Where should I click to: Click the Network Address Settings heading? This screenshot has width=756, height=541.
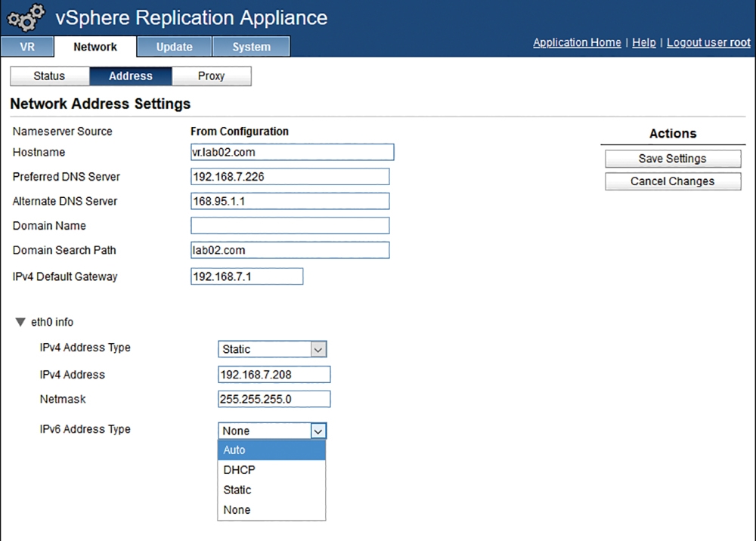(101, 104)
